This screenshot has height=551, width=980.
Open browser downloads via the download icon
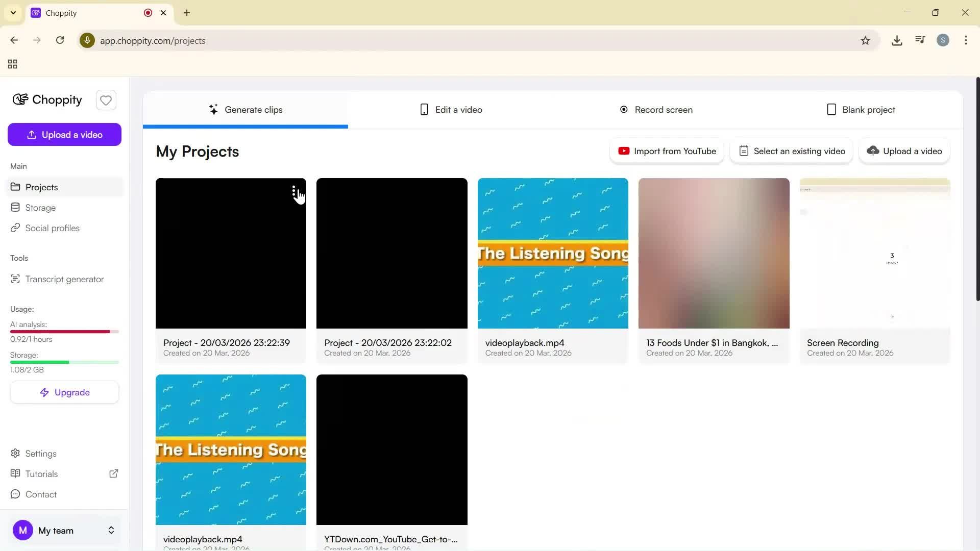[x=897, y=40]
